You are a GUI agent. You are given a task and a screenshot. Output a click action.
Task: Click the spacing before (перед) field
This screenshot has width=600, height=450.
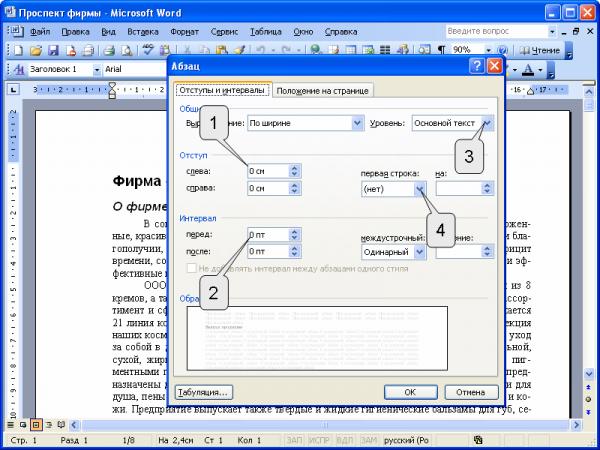coord(268,235)
